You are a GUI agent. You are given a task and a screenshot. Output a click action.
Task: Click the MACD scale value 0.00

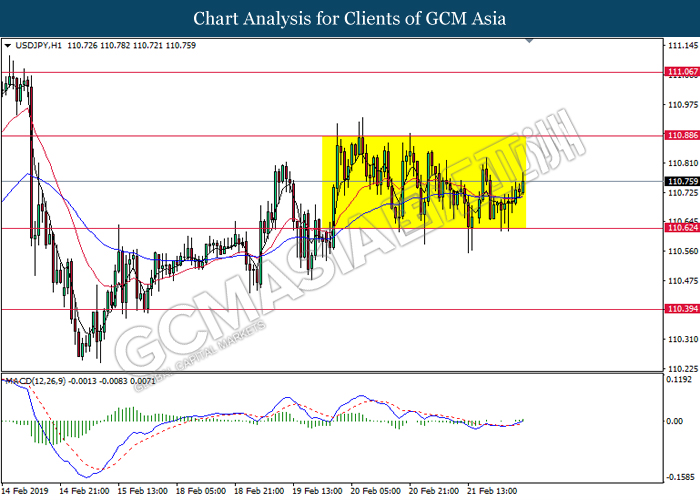tap(675, 421)
